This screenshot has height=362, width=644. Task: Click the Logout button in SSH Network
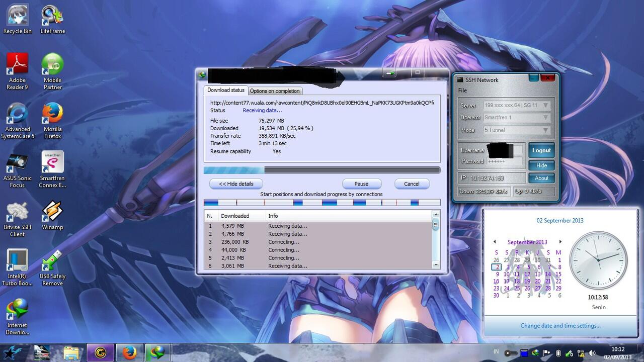541,150
